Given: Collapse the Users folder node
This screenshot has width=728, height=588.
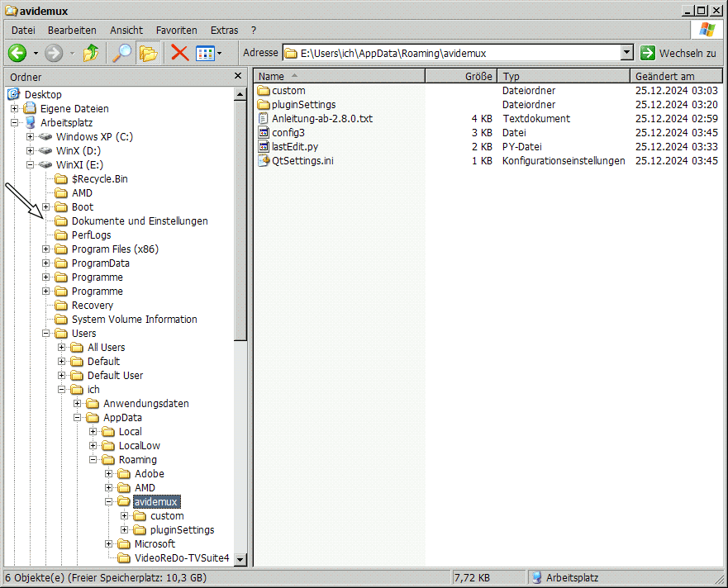Looking at the screenshot, I should coord(46,333).
